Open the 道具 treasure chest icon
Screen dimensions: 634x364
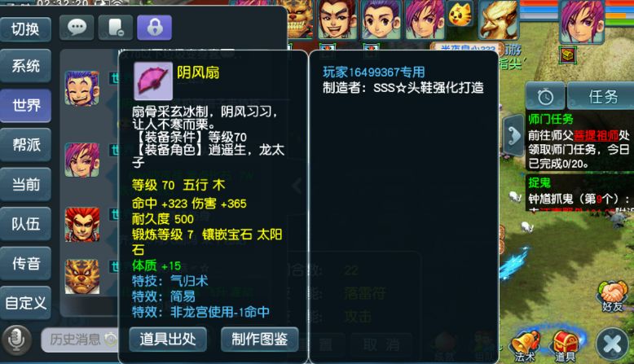pos(566,346)
